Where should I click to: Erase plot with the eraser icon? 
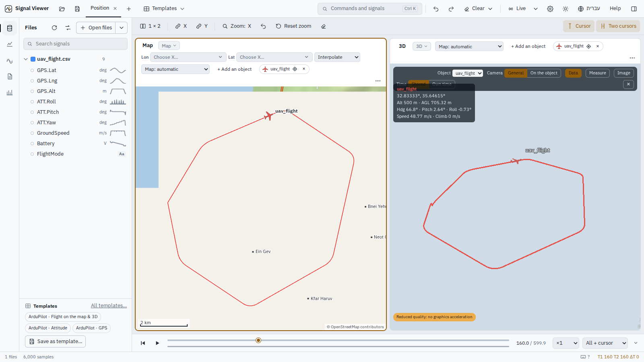pyautogui.click(x=323, y=26)
